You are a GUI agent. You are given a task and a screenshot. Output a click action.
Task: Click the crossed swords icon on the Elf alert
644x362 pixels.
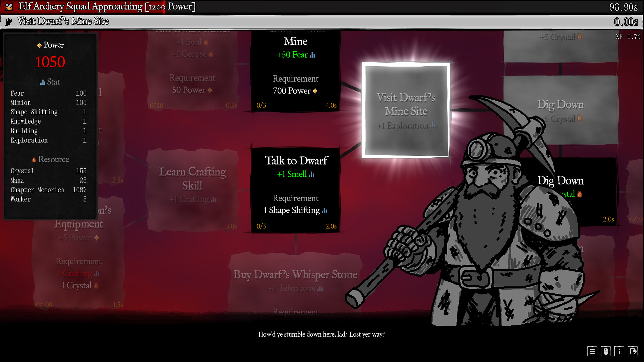click(8, 6)
